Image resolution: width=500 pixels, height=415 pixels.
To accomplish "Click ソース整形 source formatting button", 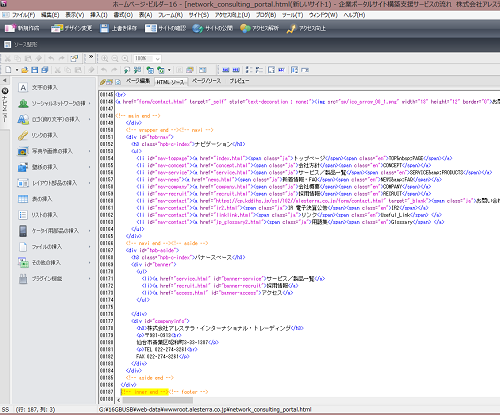I will tap(21, 44).
